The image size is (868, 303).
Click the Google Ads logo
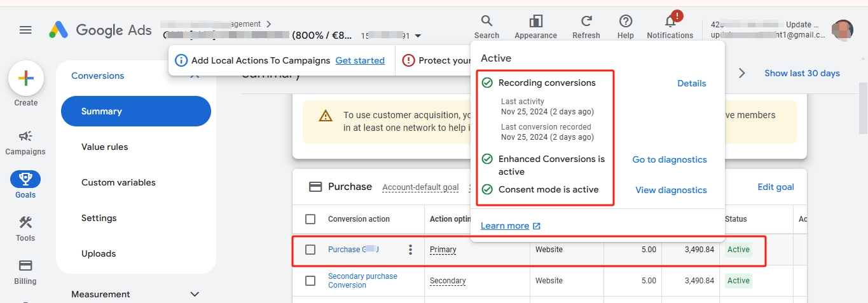tap(100, 30)
